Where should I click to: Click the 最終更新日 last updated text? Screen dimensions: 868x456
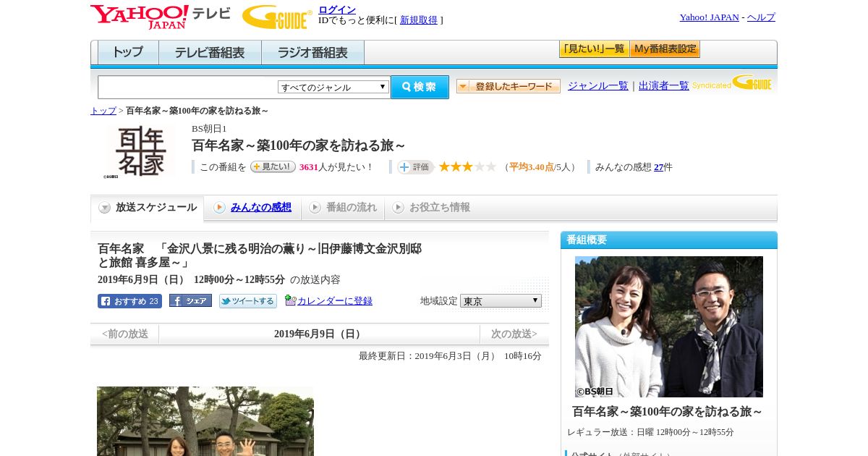pos(450,356)
